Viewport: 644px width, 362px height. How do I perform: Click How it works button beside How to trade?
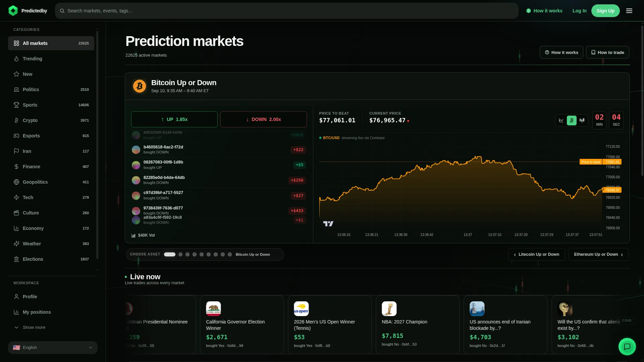[x=561, y=52]
